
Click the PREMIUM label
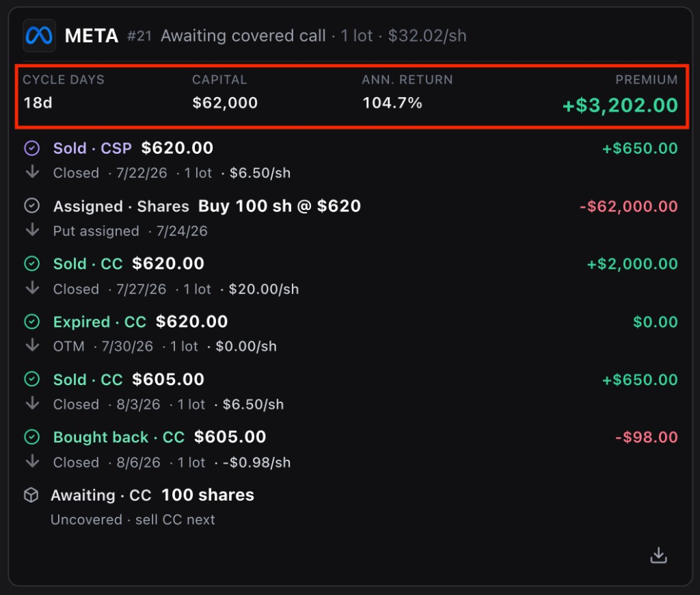click(647, 79)
